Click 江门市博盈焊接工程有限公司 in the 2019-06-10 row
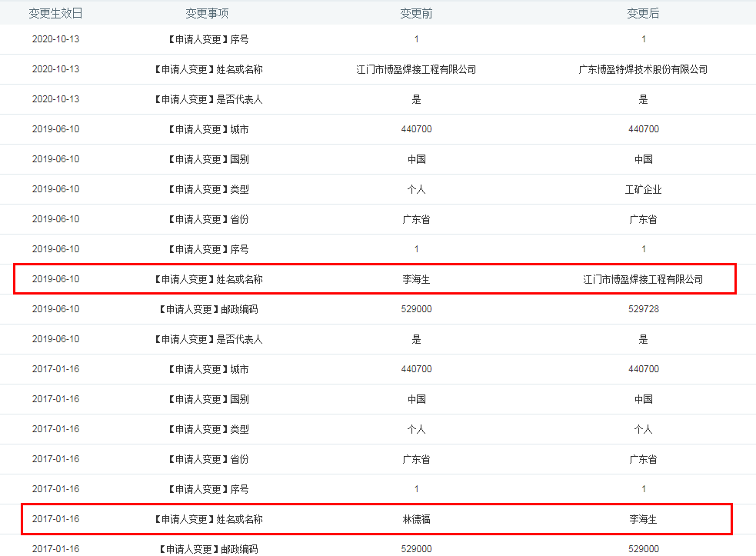The image size is (756, 556). coord(643,279)
